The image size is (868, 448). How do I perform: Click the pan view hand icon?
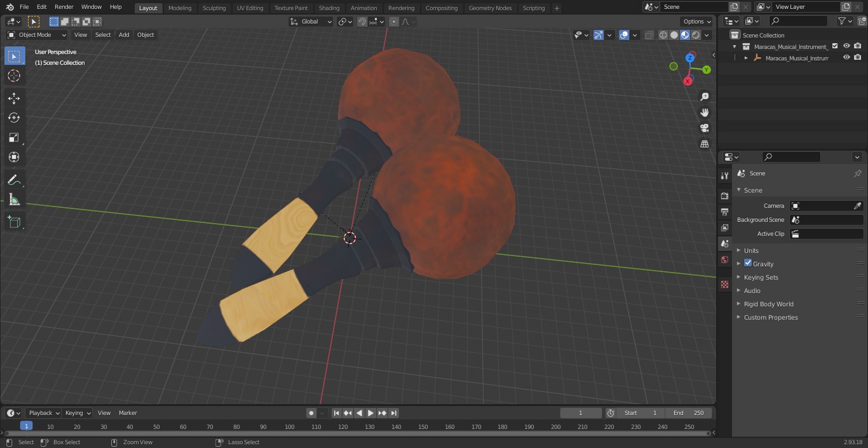pos(705,112)
